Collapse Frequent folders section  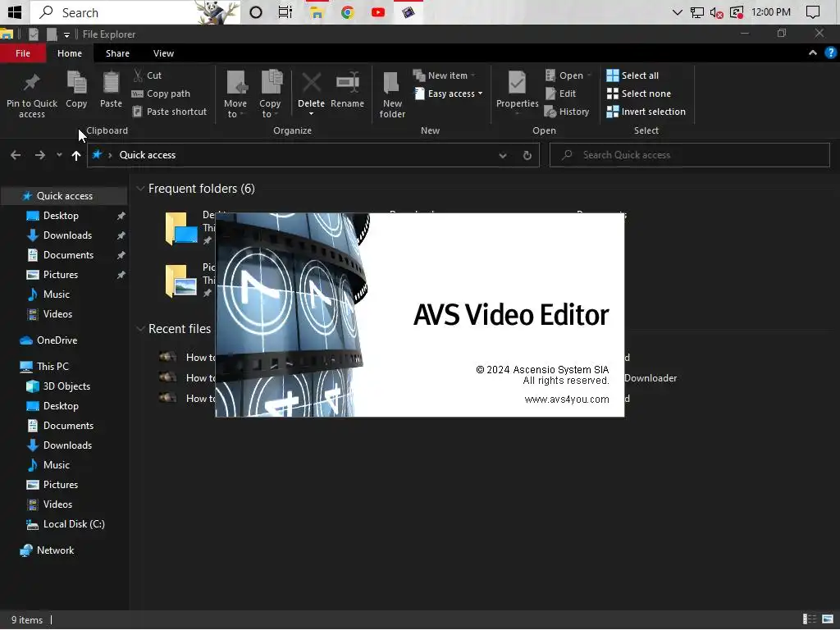click(x=139, y=189)
